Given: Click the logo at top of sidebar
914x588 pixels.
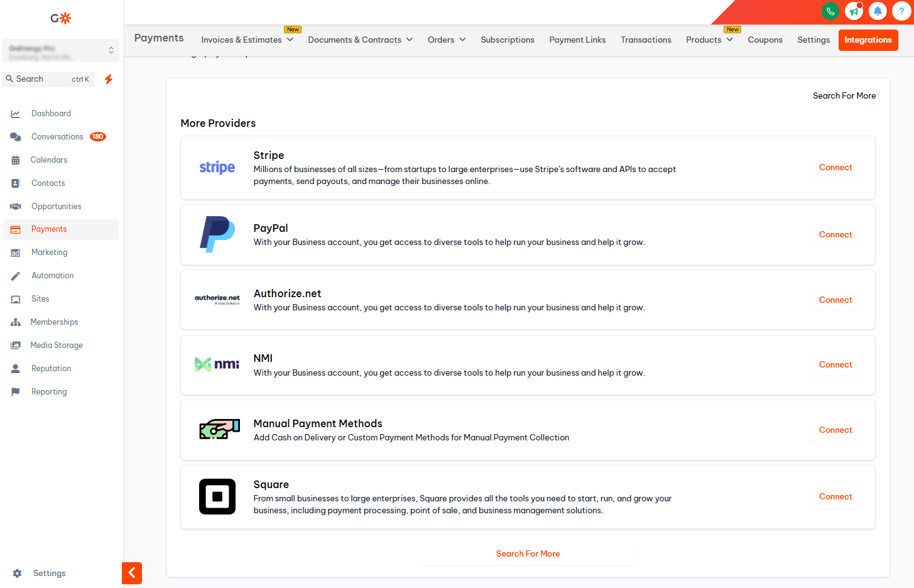Looking at the screenshot, I should point(61,18).
